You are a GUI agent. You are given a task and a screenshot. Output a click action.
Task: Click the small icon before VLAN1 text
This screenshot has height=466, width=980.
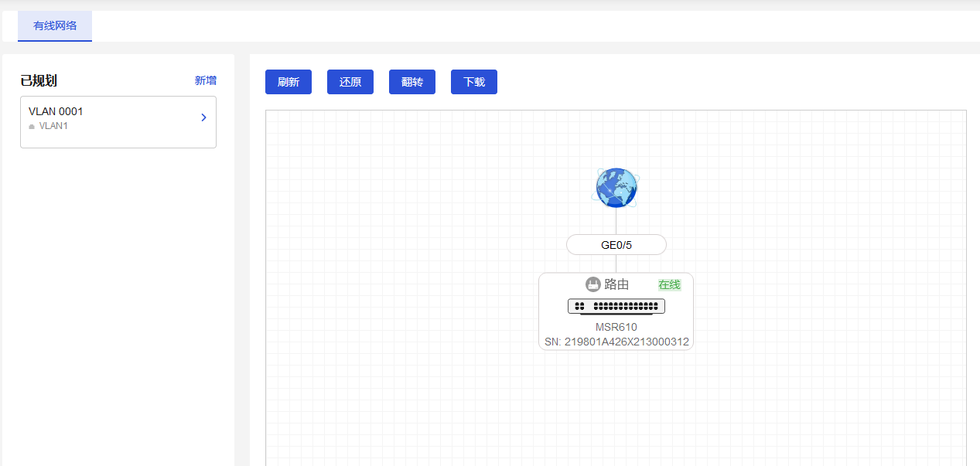(x=32, y=126)
